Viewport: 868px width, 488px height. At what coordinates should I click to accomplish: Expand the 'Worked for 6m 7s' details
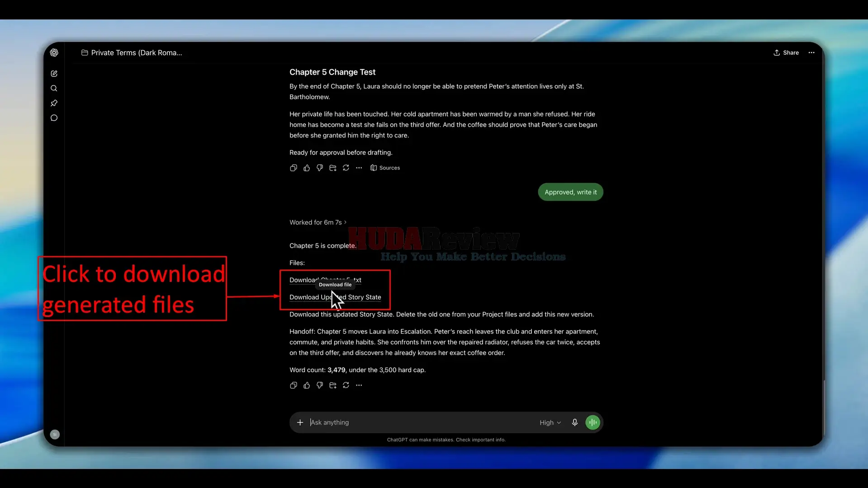tap(318, 223)
